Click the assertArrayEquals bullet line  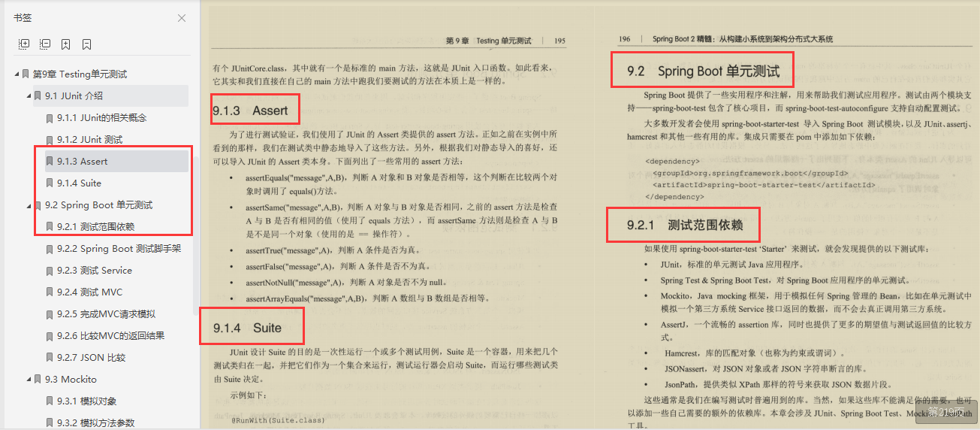pyautogui.click(x=367, y=298)
